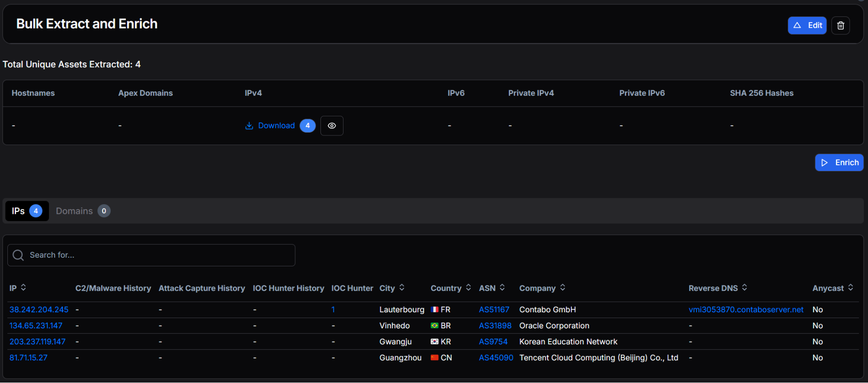Click the SHA 256 Hashes column header
The height and width of the screenshot is (383, 868).
point(762,93)
